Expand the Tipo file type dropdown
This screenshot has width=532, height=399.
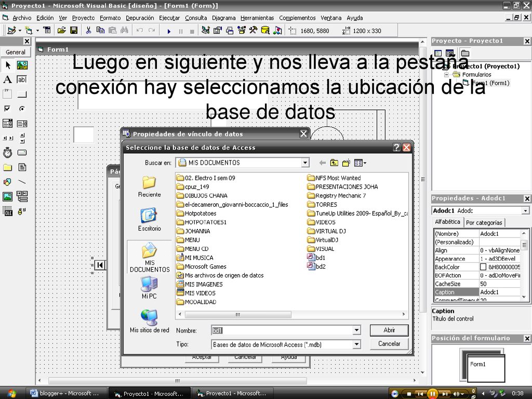356,344
